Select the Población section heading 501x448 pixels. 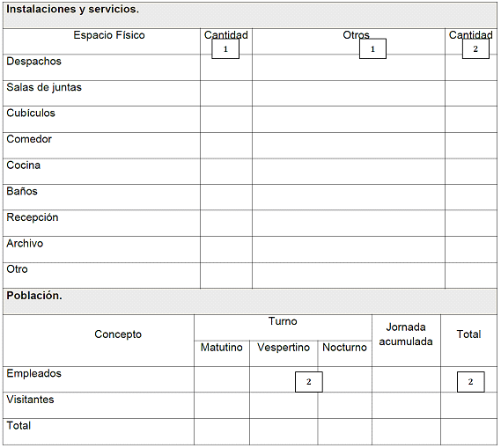pyautogui.click(x=34, y=296)
